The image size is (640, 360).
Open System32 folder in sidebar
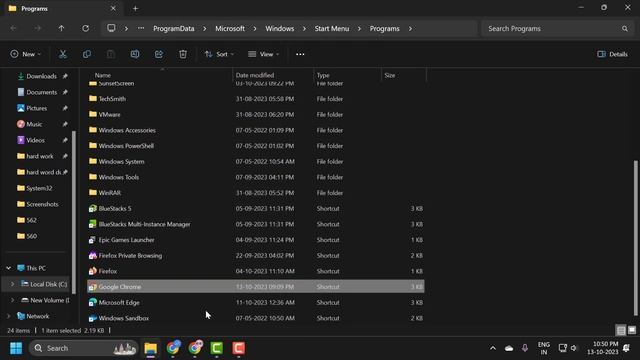point(39,188)
